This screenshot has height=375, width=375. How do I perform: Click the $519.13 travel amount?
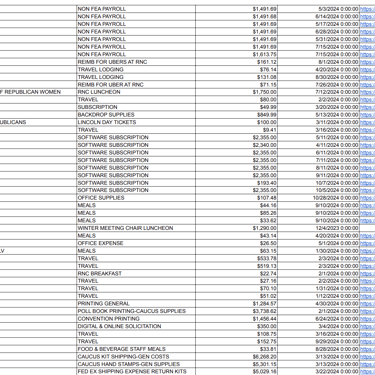pos(236,266)
